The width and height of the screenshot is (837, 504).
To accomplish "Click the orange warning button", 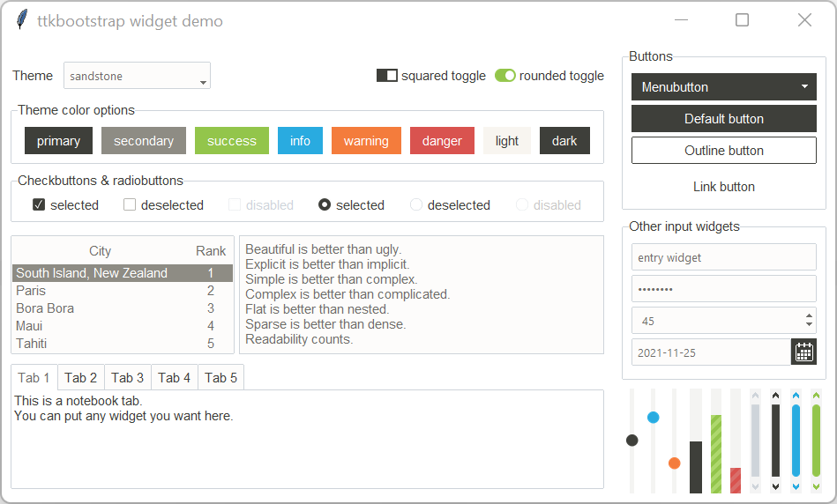I will [366, 141].
